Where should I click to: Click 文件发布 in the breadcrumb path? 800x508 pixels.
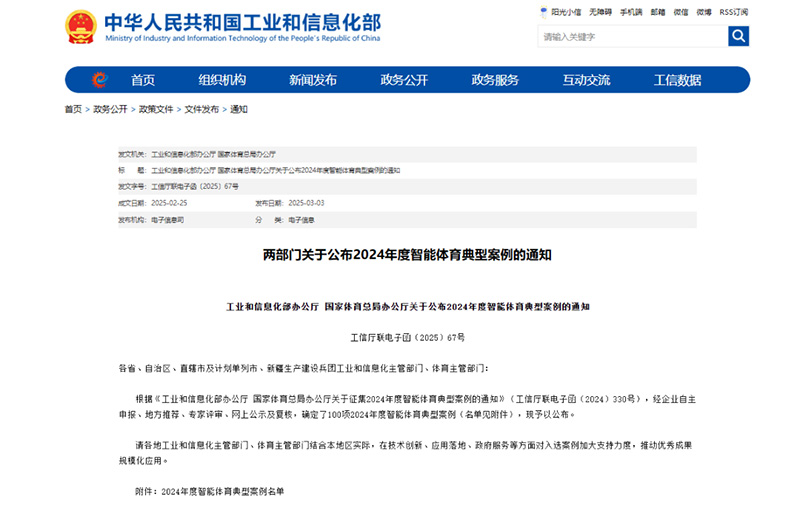point(201,109)
